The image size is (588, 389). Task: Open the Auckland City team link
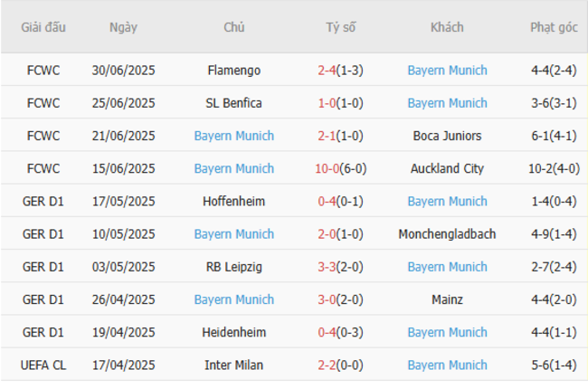[x=447, y=168]
